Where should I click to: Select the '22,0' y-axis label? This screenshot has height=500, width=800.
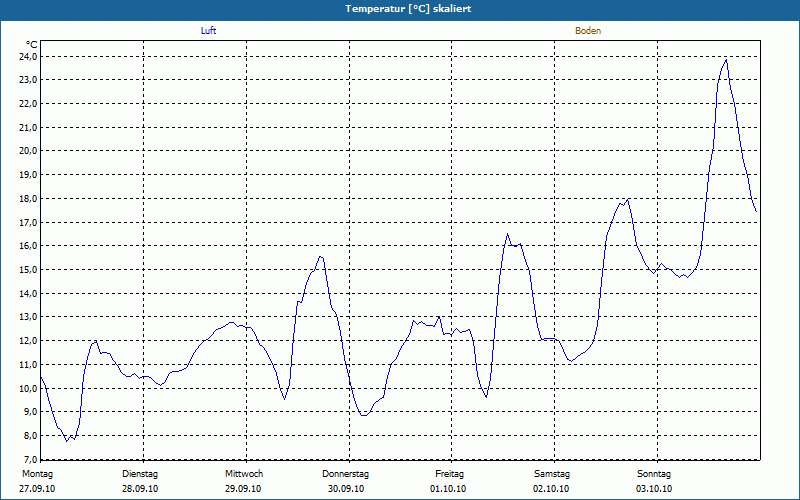[28, 104]
